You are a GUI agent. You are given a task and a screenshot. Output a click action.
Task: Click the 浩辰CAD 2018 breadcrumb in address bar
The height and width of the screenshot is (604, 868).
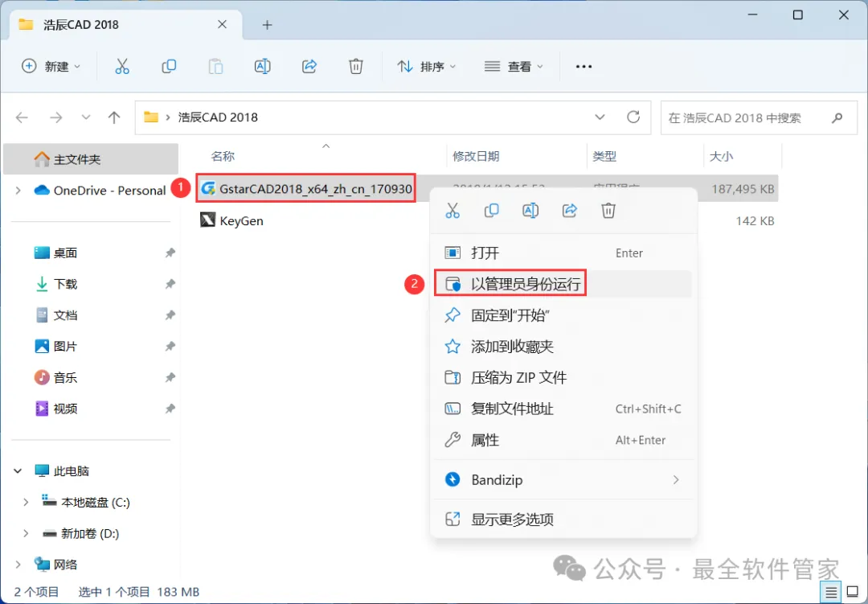[x=218, y=117]
